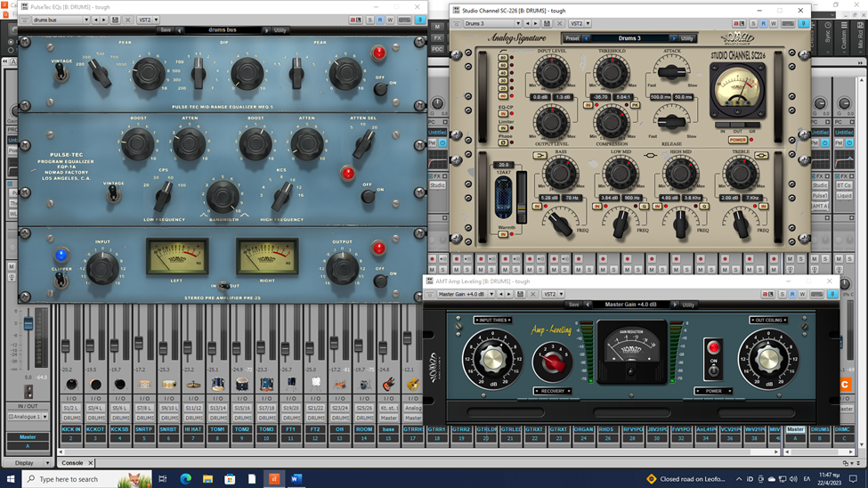Click Save button in AMT Amp Leveling plugin
The height and width of the screenshot is (488, 868).
573,305
